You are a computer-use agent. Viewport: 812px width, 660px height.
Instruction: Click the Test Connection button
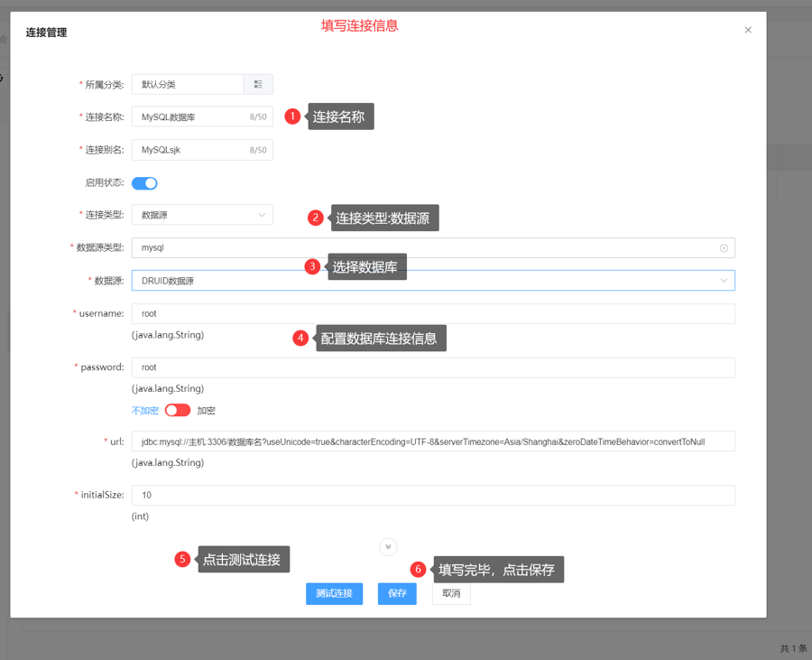coord(334,593)
